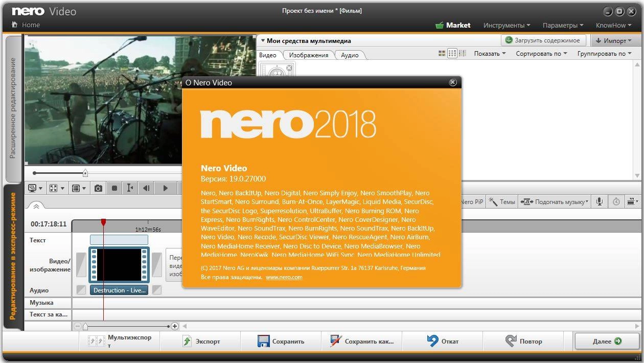Click the audio fade slot before the audio clip
Viewport: 644px width, 363px height.
point(81,290)
